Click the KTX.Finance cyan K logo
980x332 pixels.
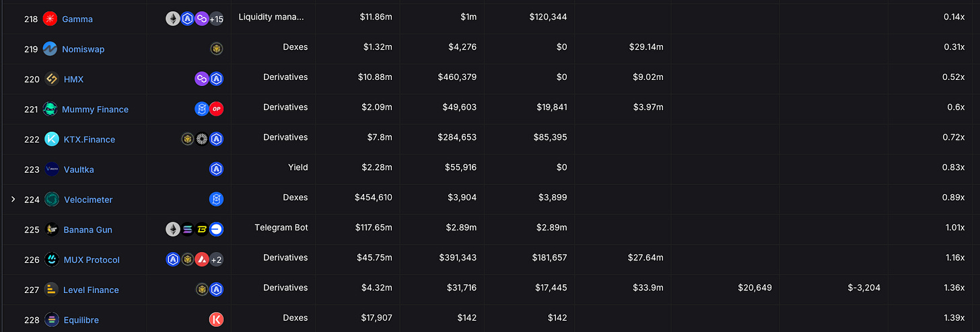tap(52, 139)
